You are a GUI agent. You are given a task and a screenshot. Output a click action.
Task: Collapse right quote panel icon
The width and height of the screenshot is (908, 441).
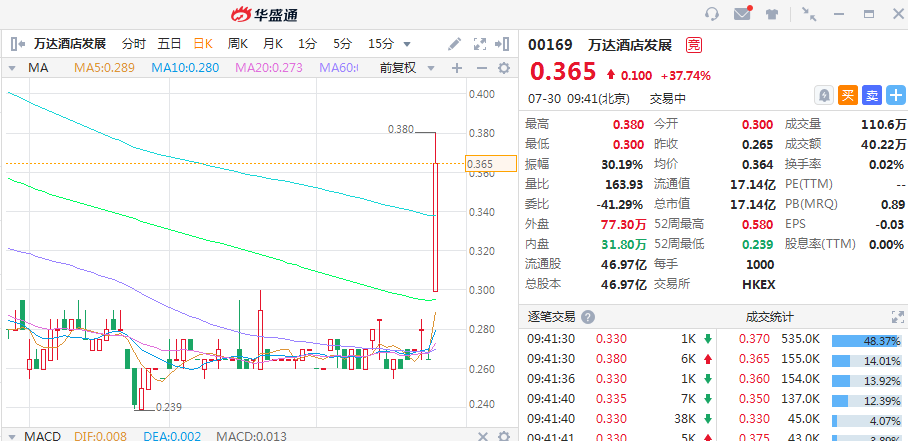click(501, 43)
